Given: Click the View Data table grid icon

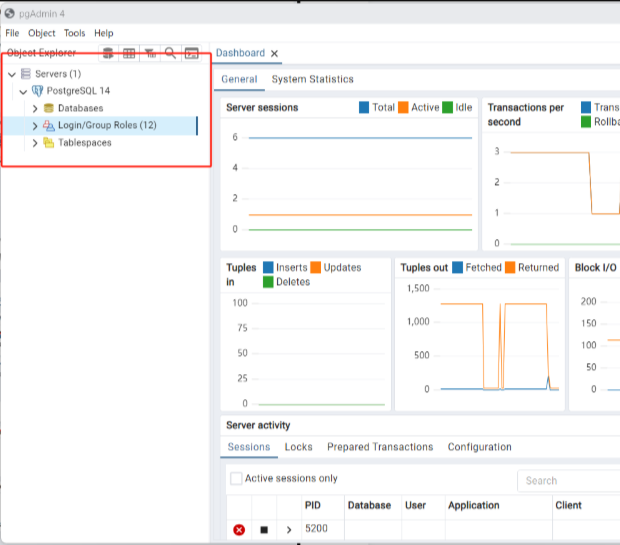Looking at the screenshot, I should [x=129, y=53].
